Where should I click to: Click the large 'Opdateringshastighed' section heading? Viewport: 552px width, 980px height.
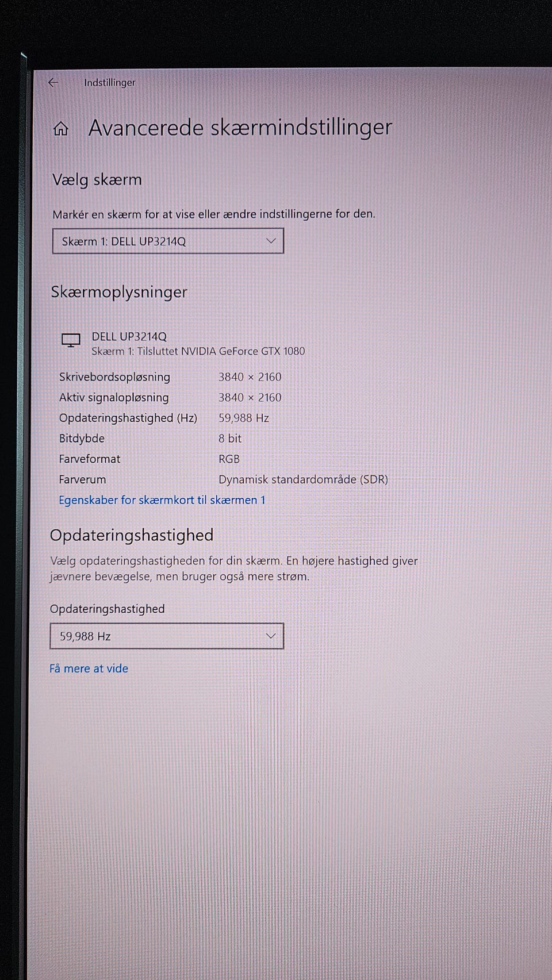pyautogui.click(x=132, y=535)
